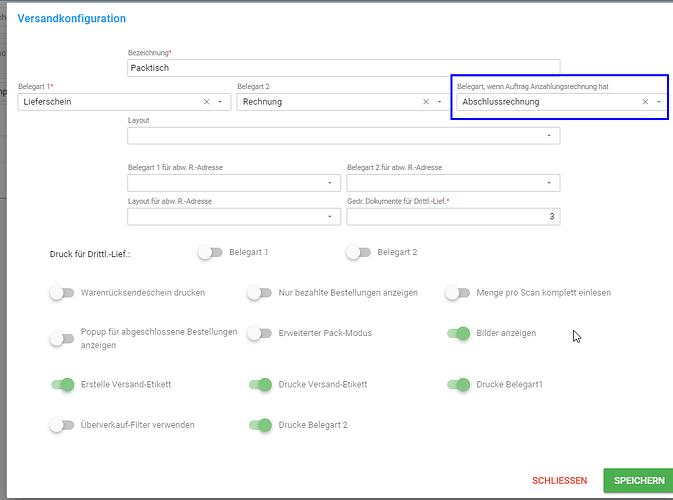The image size is (673, 500).
Task: Toggle Nur bezahlte Bestellungen anzeigen
Action: (260, 293)
